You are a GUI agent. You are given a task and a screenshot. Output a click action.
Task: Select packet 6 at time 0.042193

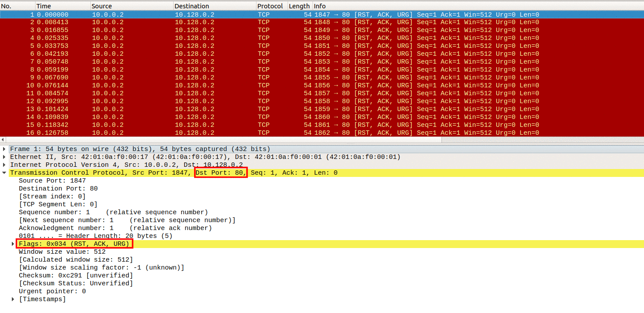click(x=322, y=54)
